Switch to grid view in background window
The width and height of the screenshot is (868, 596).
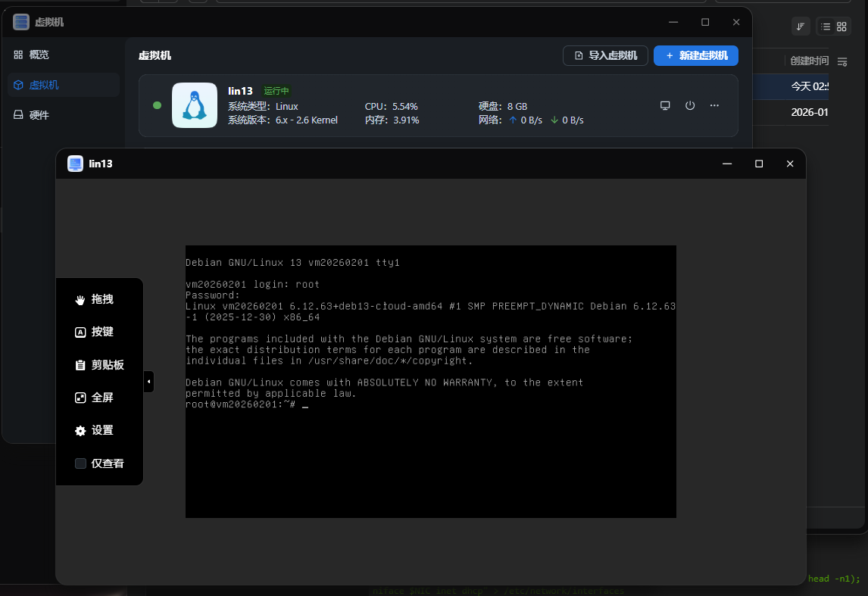841,27
